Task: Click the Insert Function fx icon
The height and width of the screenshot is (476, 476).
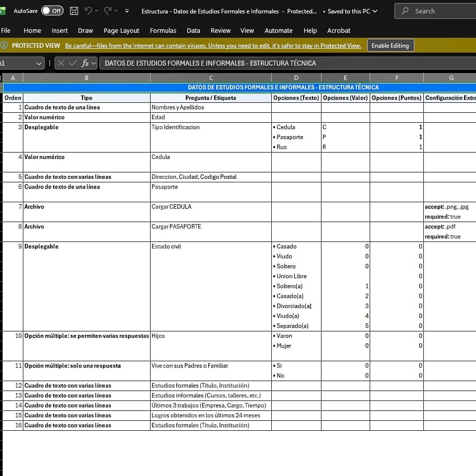Action: click(x=84, y=63)
